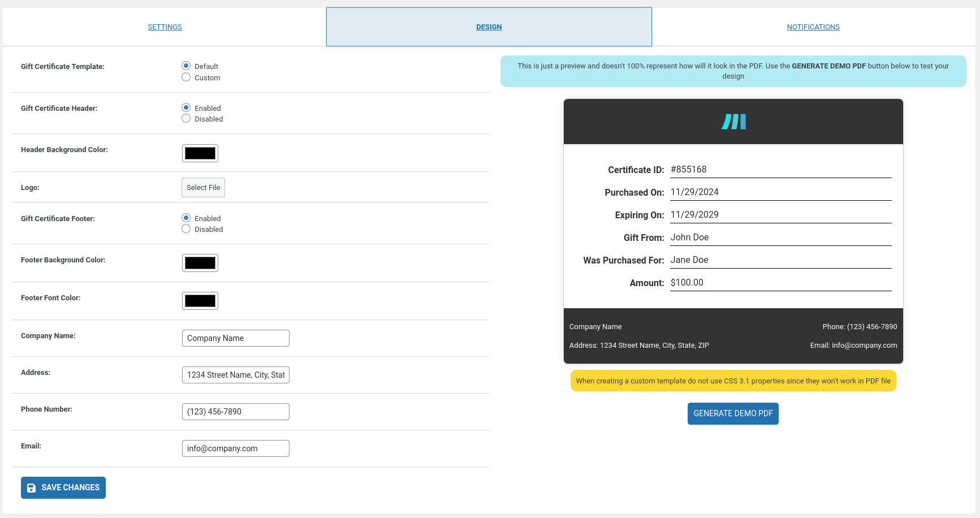Edit the Email input field
The height and width of the screenshot is (518, 980).
[235, 448]
